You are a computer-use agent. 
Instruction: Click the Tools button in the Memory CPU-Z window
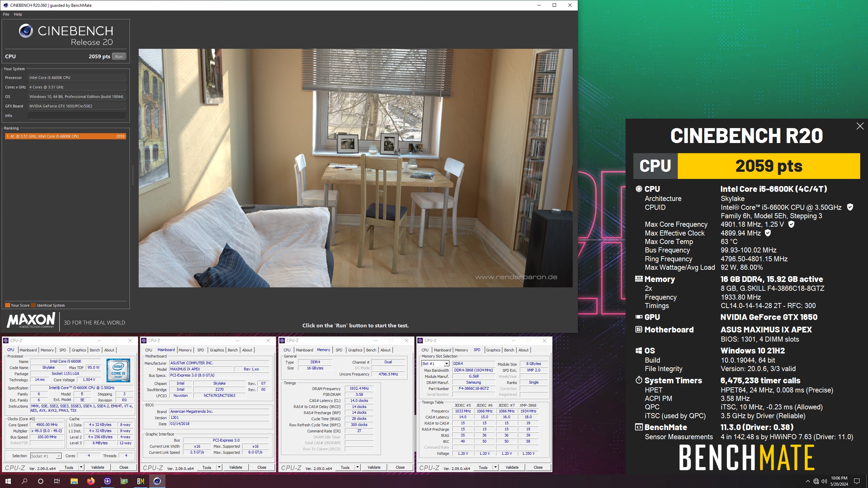click(345, 467)
